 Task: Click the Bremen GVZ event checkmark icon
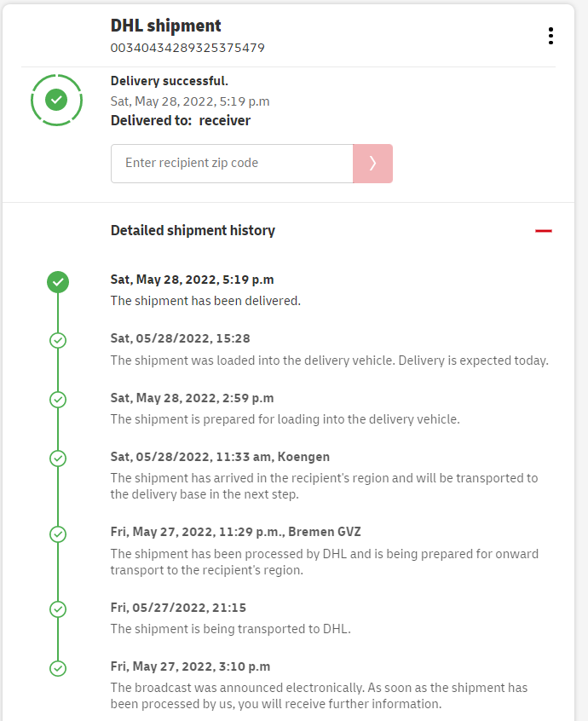58,534
